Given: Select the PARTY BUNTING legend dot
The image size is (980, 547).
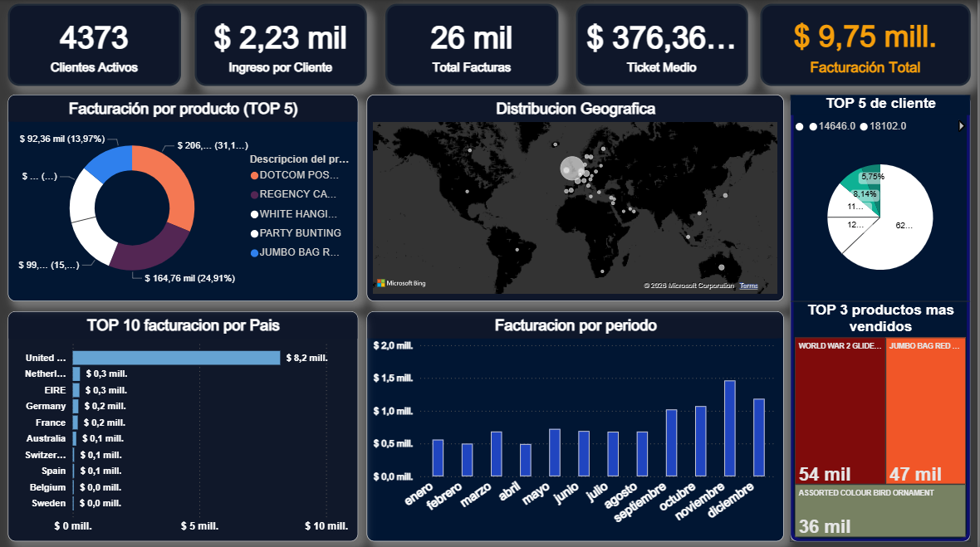Looking at the screenshot, I should click(255, 233).
